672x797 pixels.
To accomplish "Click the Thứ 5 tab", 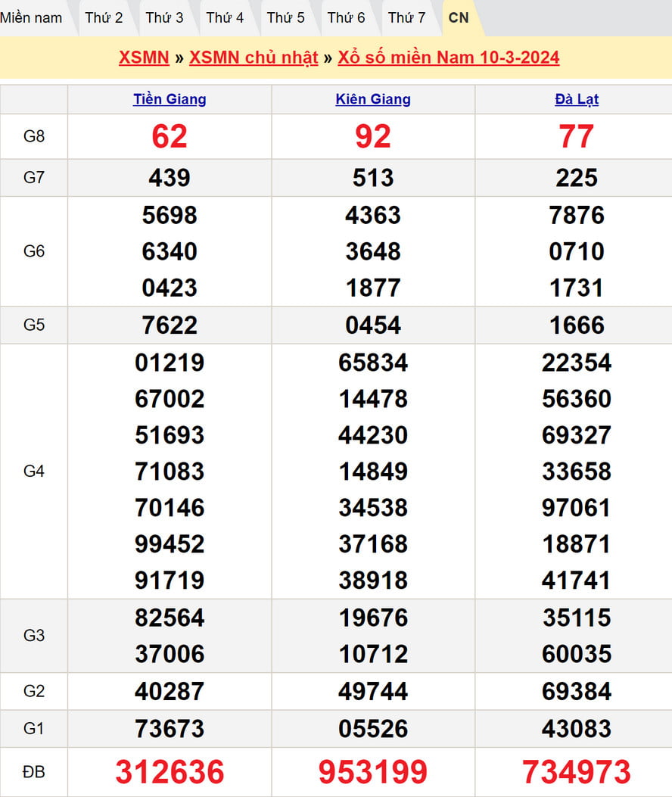I will coord(285,17).
